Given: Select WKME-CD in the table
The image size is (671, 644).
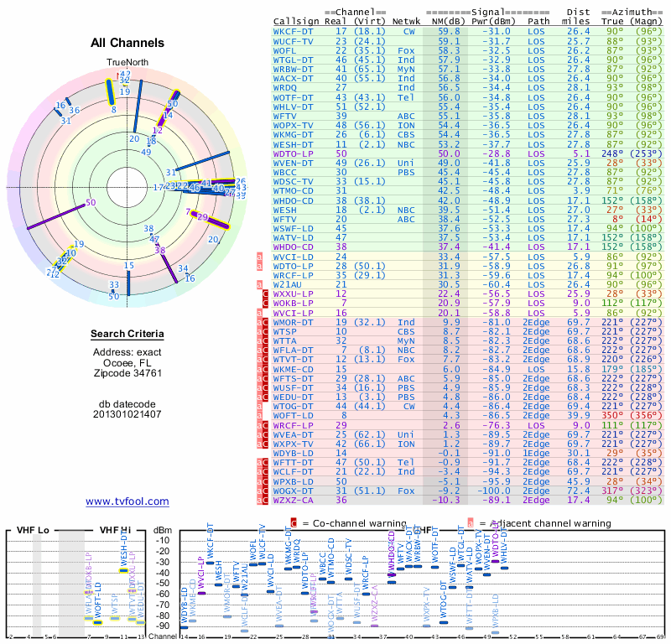Looking at the screenshot, I should pos(293,369).
